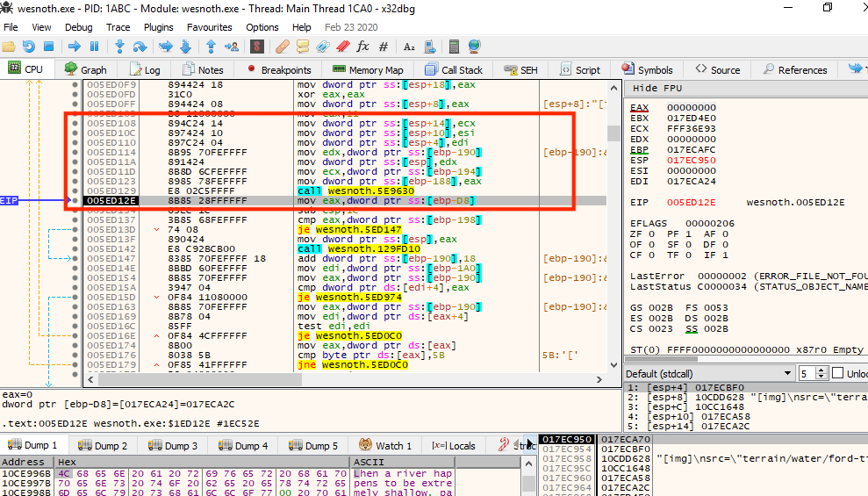
Task: Open Patches with the bandage icon
Action: click(x=283, y=47)
